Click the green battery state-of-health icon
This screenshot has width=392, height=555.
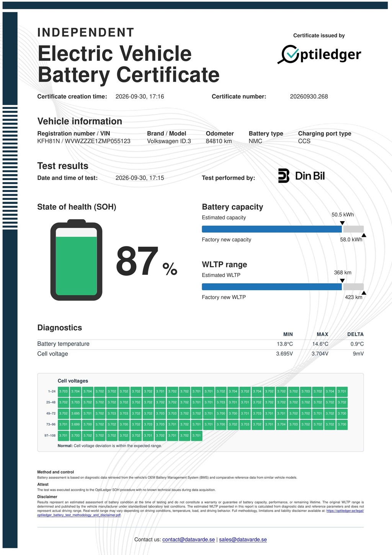tap(76, 260)
